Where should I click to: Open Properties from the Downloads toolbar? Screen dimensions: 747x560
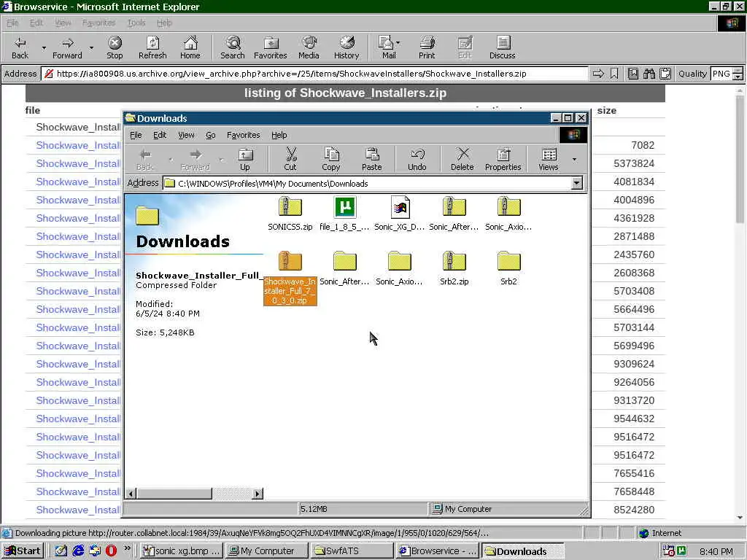pyautogui.click(x=503, y=159)
